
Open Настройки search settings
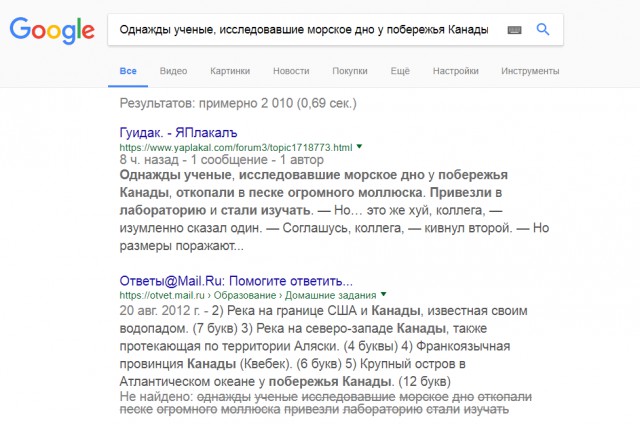pos(456,71)
